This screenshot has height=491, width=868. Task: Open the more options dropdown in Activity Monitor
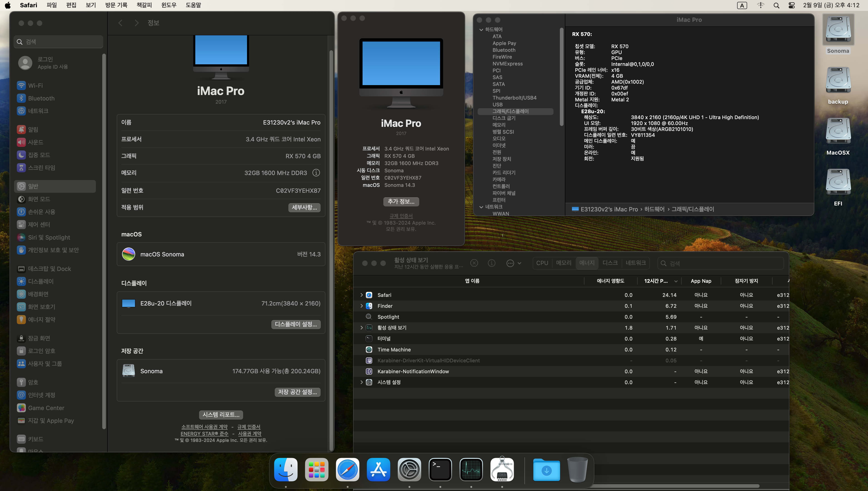514,263
